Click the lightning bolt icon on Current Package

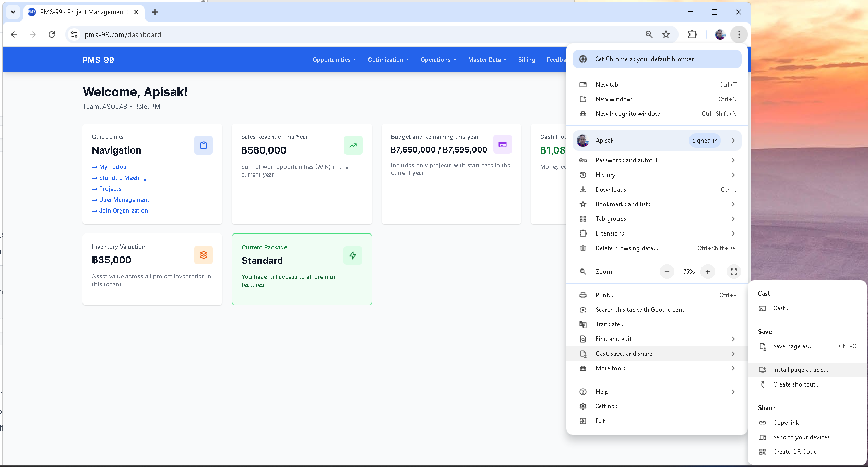pyautogui.click(x=353, y=255)
